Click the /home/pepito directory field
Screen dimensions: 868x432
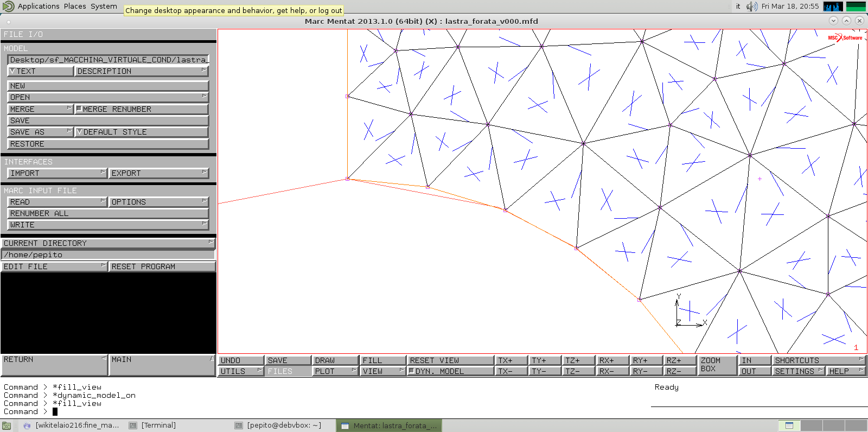[107, 255]
